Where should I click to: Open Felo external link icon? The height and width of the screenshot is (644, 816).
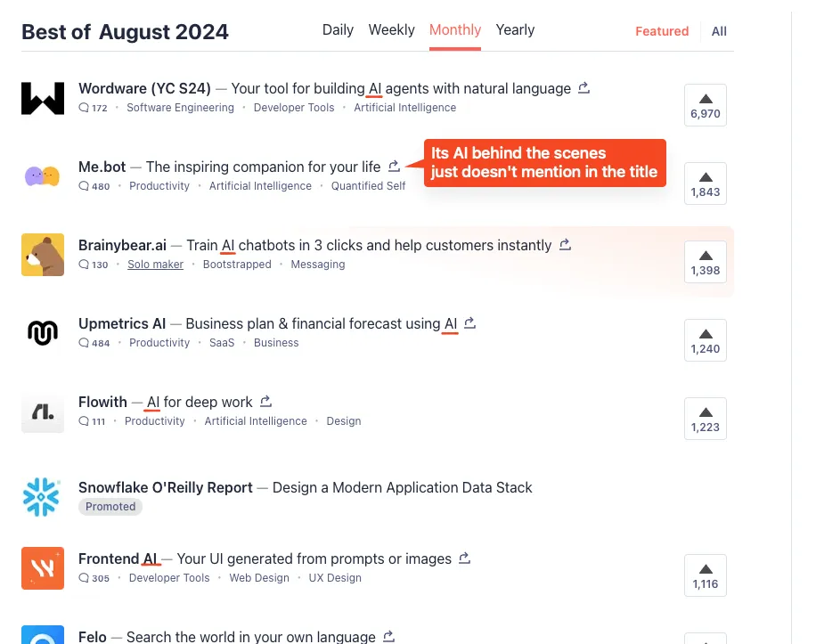tap(388, 636)
